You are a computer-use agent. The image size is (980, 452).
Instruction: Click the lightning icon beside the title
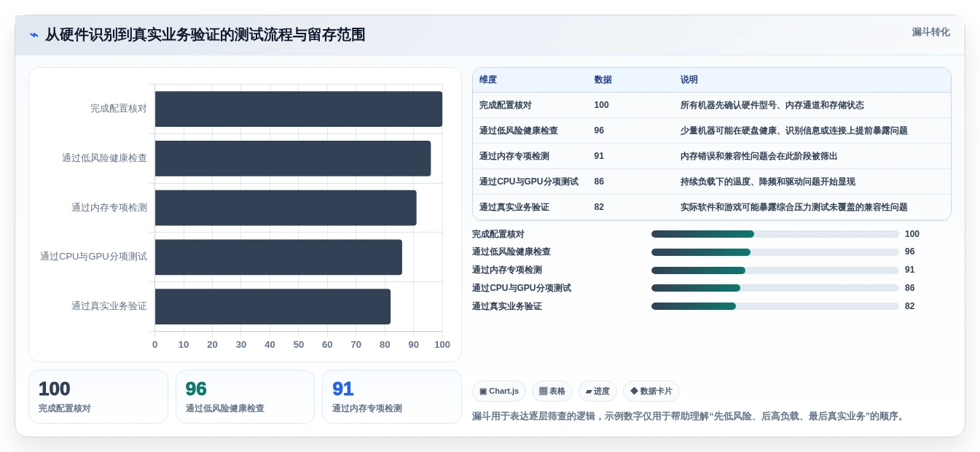coord(34,35)
